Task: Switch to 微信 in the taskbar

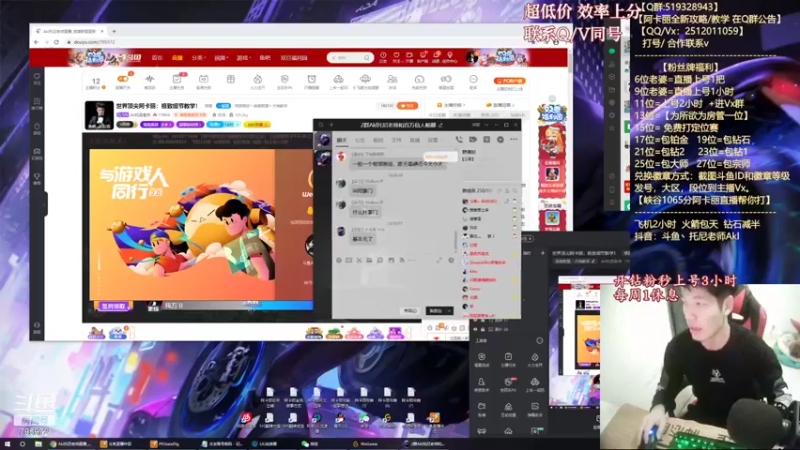Action: 311,444
